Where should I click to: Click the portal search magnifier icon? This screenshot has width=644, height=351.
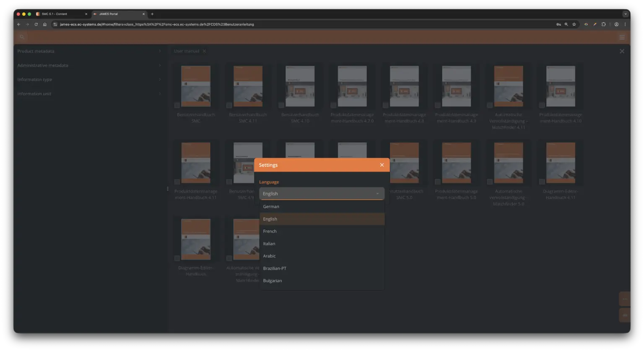(22, 37)
